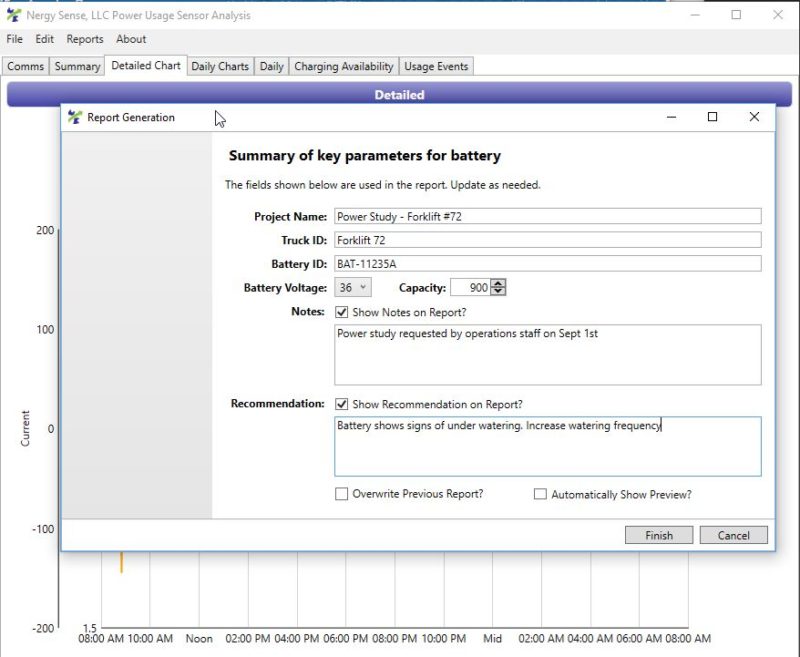The height and width of the screenshot is (657, 800).
Task: Open the Usage Events tab
Action: pyautogui.click(x=436, y=66)
